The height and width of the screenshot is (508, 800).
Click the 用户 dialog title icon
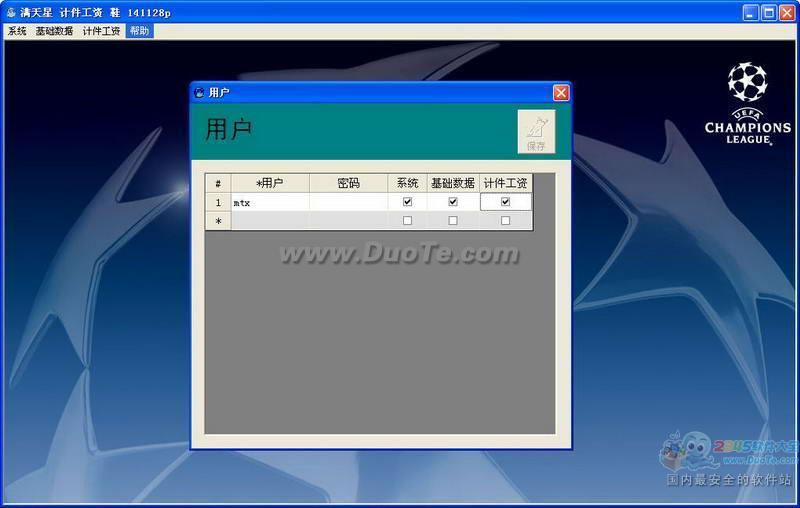(199, 93)
